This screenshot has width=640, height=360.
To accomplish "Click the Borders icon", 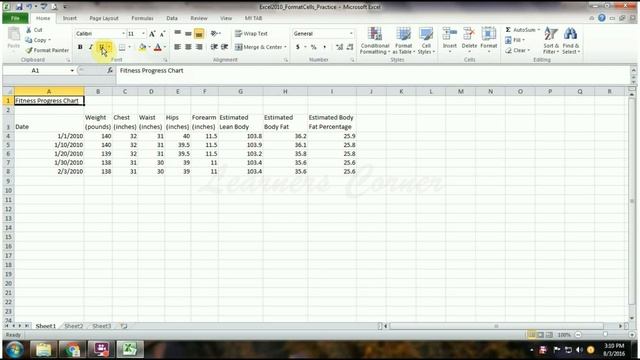I will (122, 47).
